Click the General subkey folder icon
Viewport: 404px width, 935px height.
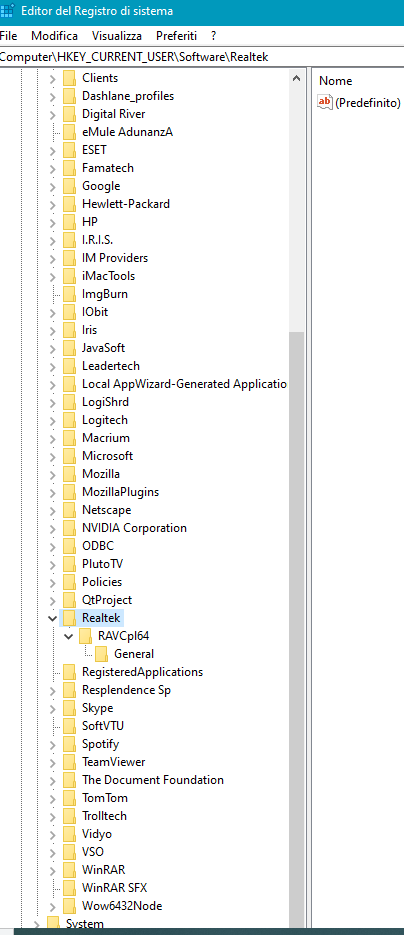(x=101, y=654)
